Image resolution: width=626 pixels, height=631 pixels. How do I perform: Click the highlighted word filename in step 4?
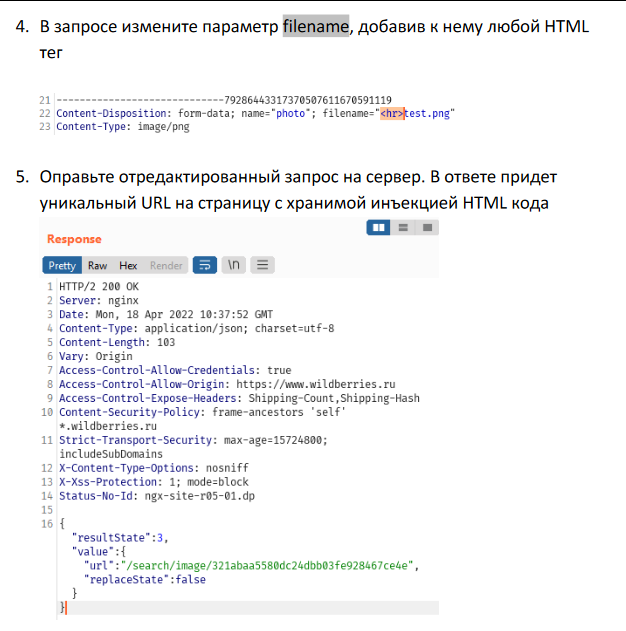(x=316, y=27)
